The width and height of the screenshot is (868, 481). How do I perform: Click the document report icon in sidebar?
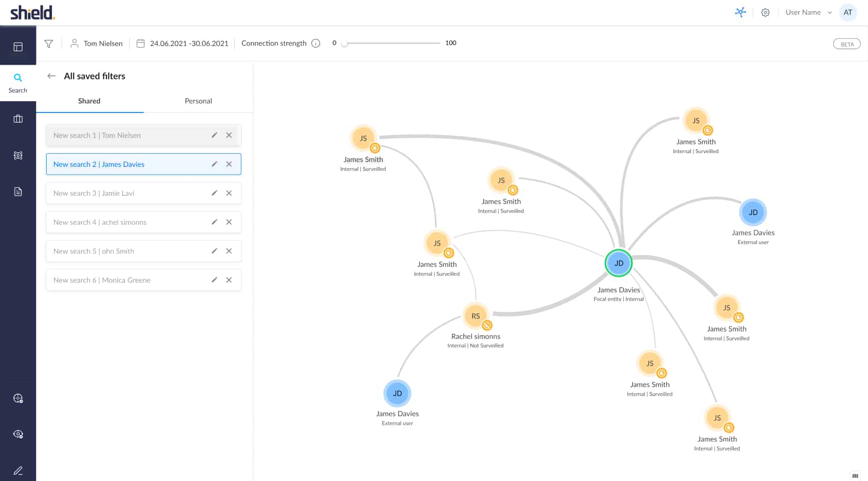pyautogui.click(x=18, y=192)
